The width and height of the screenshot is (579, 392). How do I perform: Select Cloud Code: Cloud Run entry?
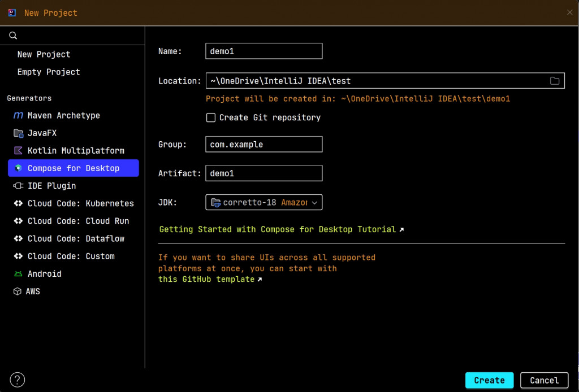[78, 221]
